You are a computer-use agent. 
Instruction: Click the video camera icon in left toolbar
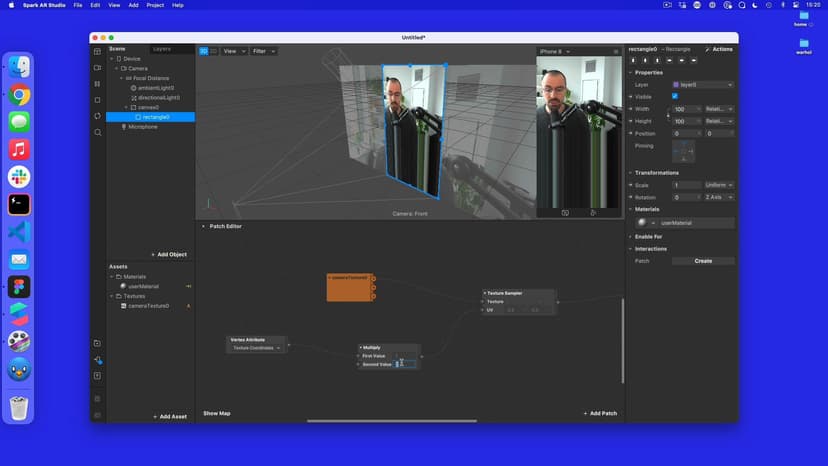pos(97,68)
